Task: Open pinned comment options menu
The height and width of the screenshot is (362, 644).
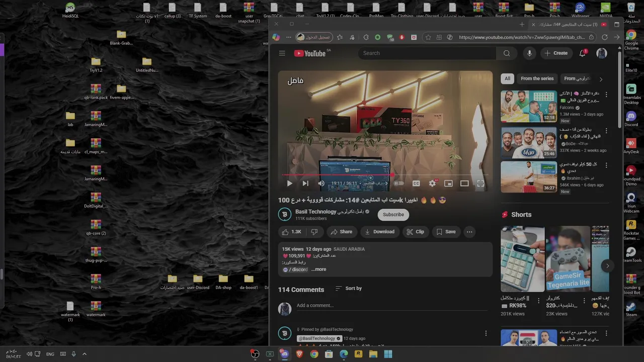Action: pos(486,333)
